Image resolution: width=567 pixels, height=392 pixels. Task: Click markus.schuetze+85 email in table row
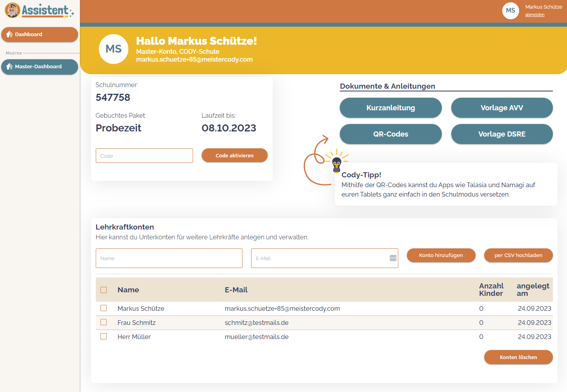coord(283,308)
